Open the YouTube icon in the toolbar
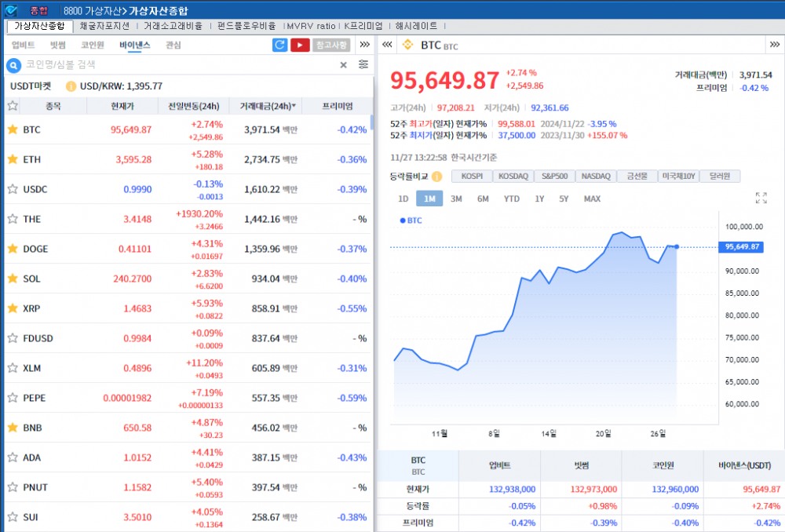Viewport: 785px width, 532px height. click(x=299, y=45)
